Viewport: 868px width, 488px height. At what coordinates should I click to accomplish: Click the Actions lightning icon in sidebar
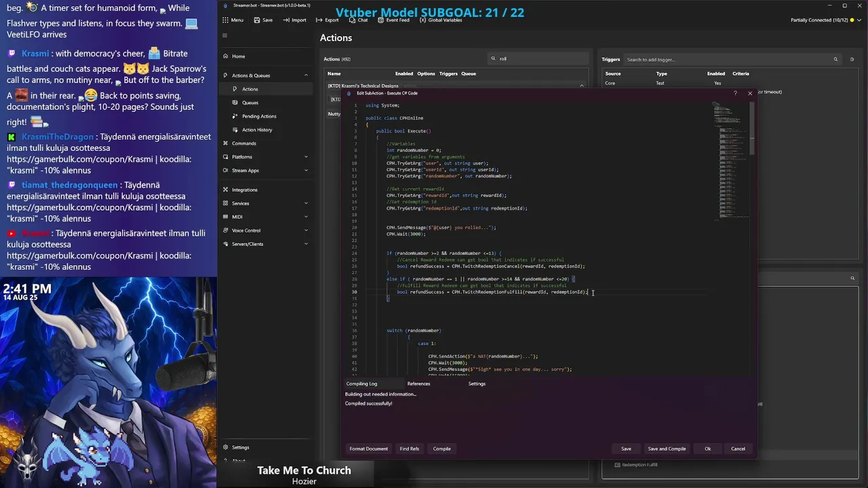[236, 89]
